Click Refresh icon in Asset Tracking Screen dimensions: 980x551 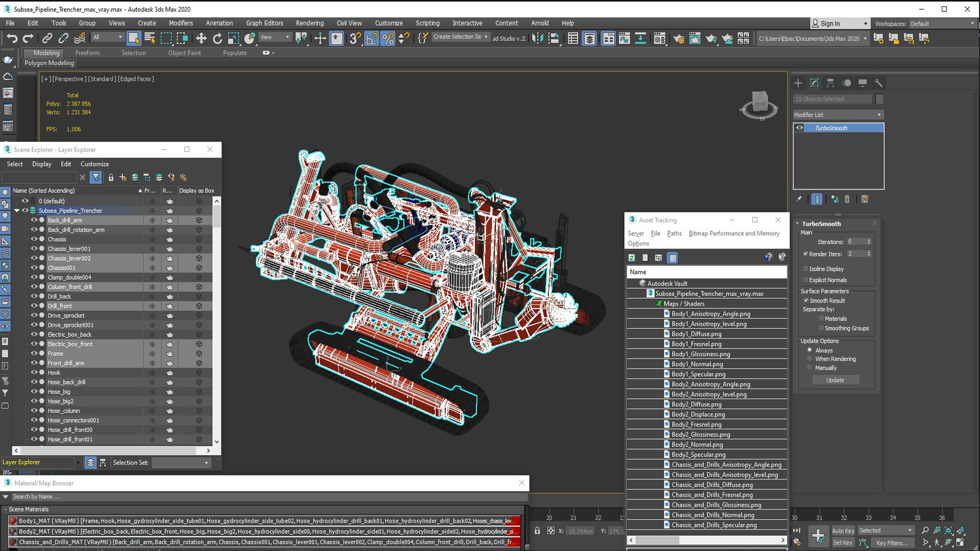pyautogui.click(x=632, y=258)
